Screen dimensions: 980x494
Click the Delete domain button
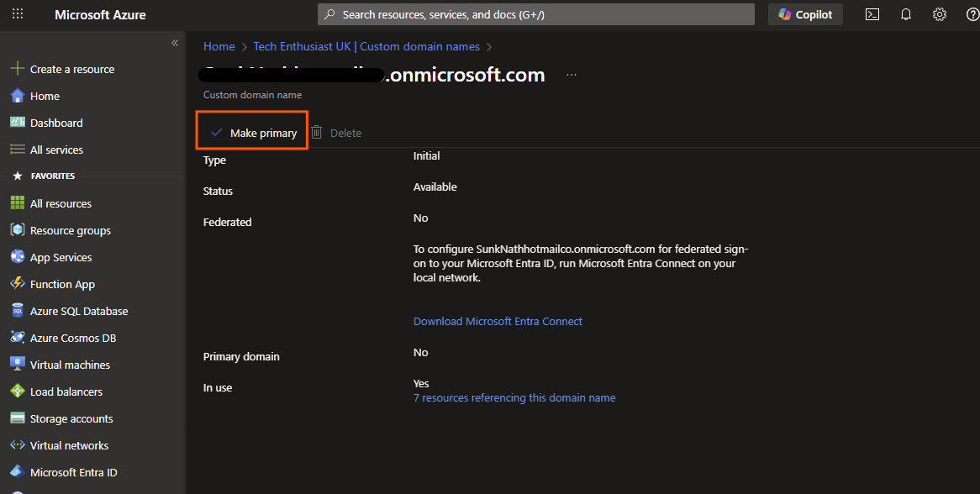(x=337, y=132)
